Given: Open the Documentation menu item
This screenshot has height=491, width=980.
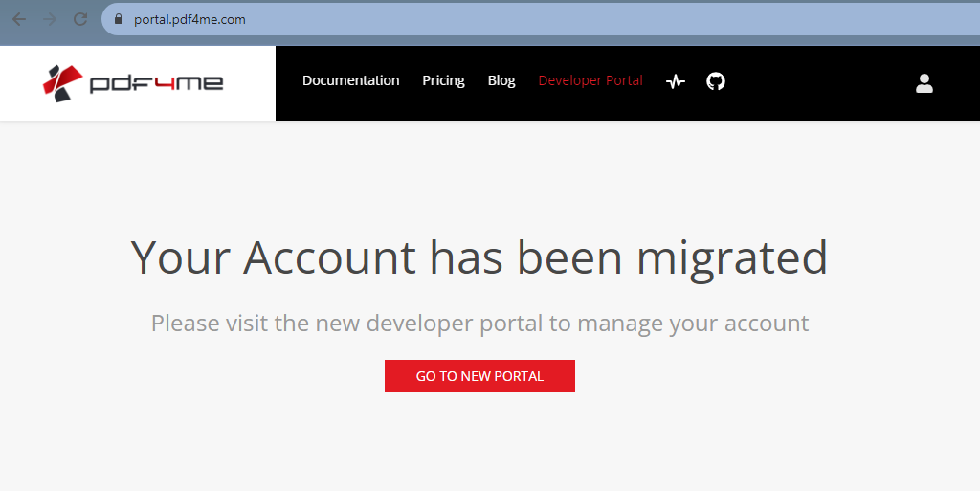Looking at the screenshot, I should coord(350,80).
